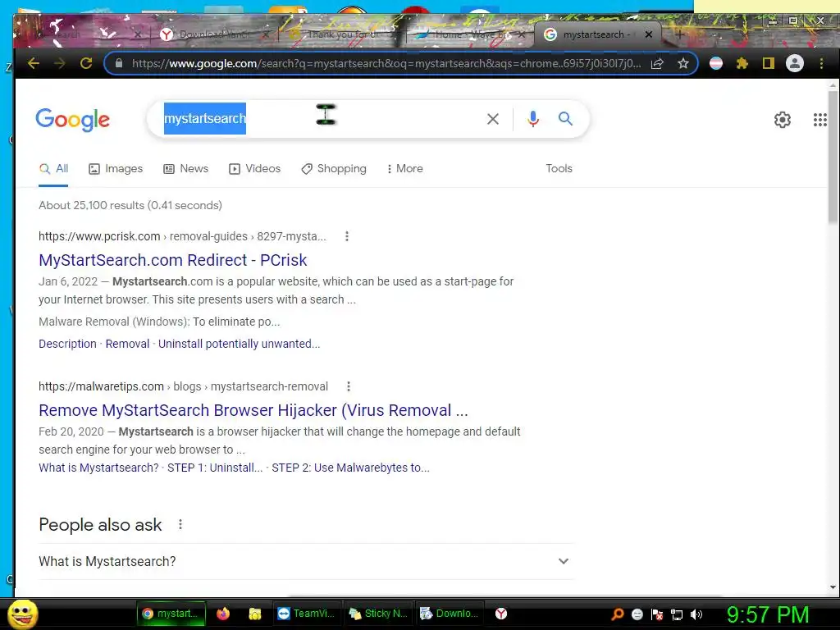The image size is (840, 630).
Task: Switch to the "Thank you for" browser tab
Action: click(340, 34)
